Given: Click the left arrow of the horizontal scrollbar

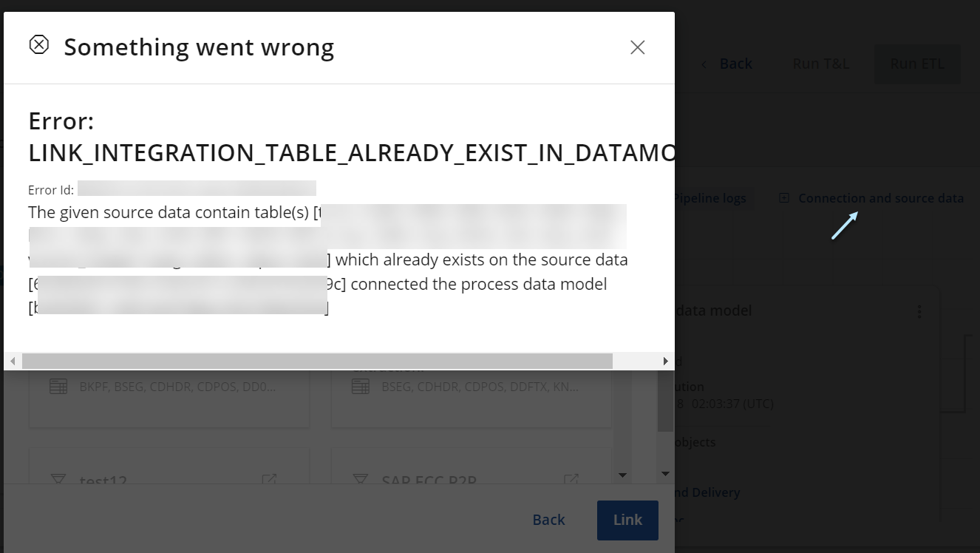Looking at the screenshot, I should [12, 361].
